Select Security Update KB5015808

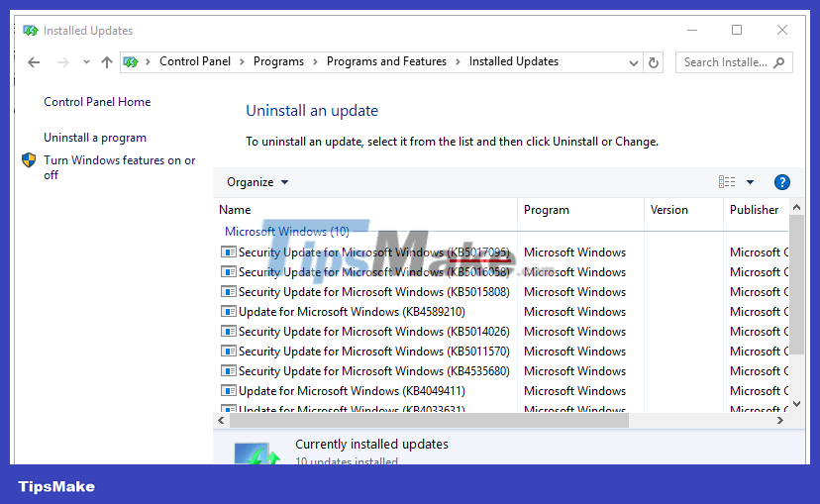click(374, 292)
